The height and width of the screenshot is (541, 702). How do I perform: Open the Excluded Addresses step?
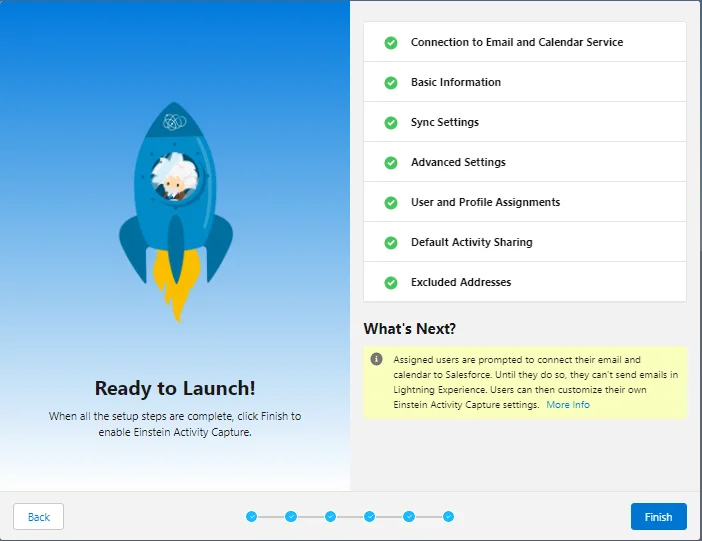pos(525,282)
